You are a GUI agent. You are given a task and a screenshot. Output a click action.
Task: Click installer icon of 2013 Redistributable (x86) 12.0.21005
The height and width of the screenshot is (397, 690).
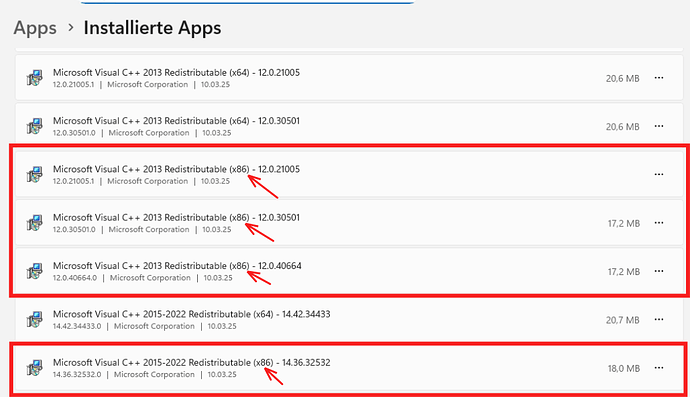(35, 175)
